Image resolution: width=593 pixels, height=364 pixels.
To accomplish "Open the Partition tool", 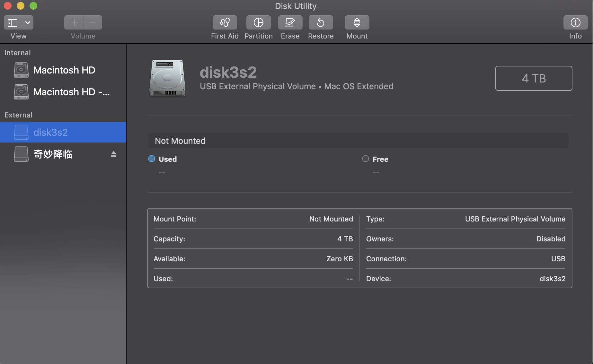I will tap(258, 22).
